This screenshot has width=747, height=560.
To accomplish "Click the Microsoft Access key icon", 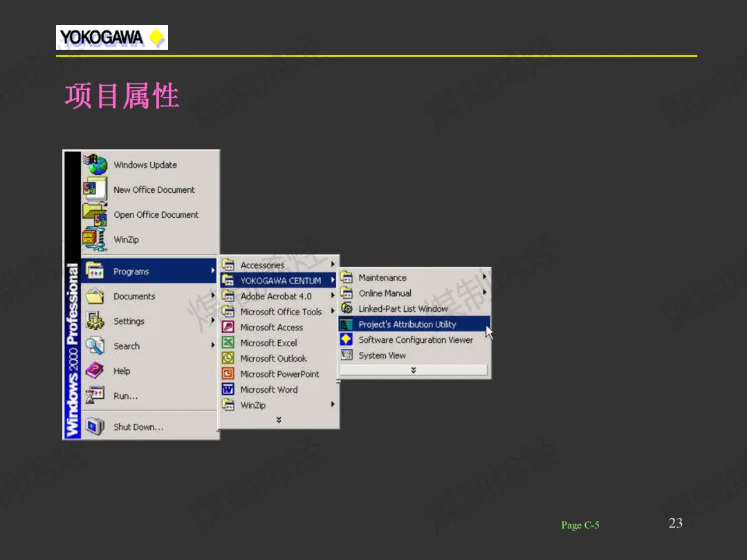I will [228, 326].
